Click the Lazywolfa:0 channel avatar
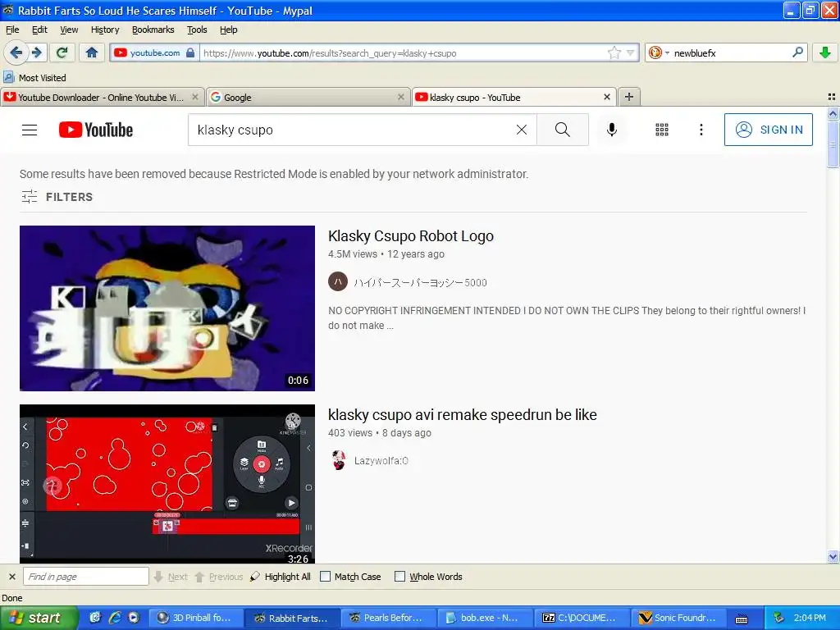Viewport: 840px width, 630px height. pos(338,460)
